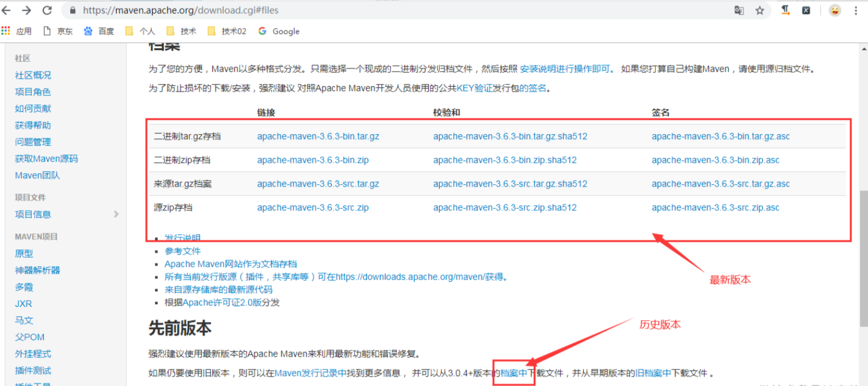
Task: Open 来自源存储库的最新源代码 link
Action: (x=218, y=290)
